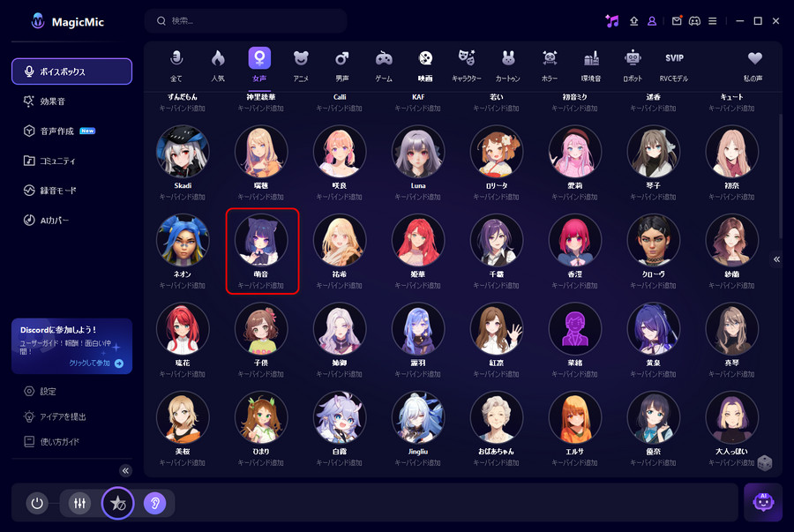Collapse the left sidebar with double chevron
Image resolution: width=794 pixels, height=532 pixels.
tap(125, 470)
